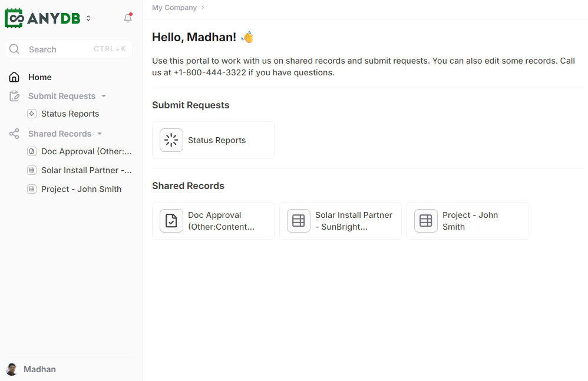Click the Solar Install Partner table icon card
The width and height of the screenshot is (588, 381).
(x=299, y=221)
